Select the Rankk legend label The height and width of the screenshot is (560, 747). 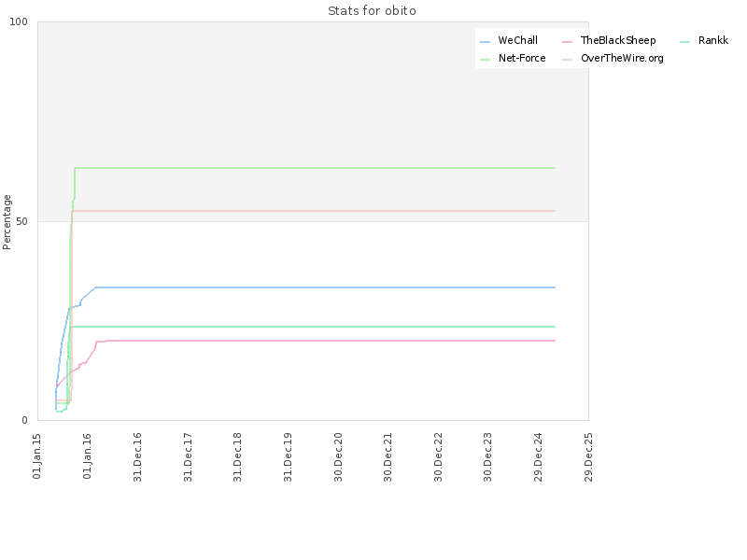(x=713, y=40)
